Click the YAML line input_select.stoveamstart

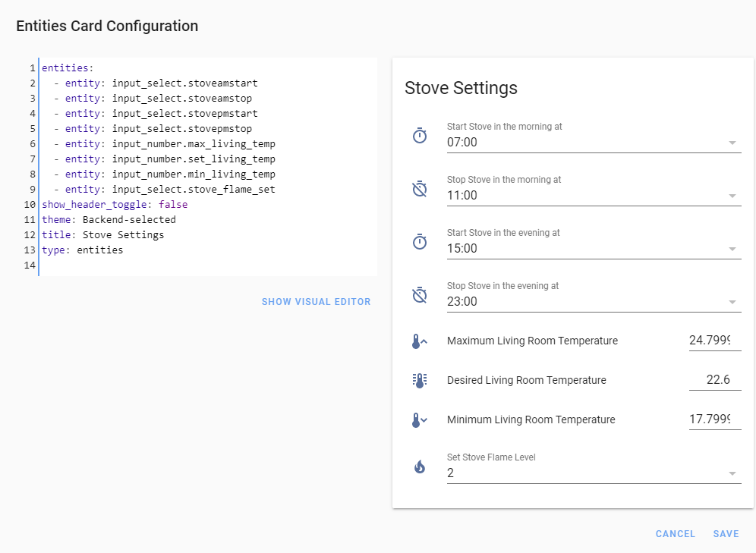click(156, 83)
